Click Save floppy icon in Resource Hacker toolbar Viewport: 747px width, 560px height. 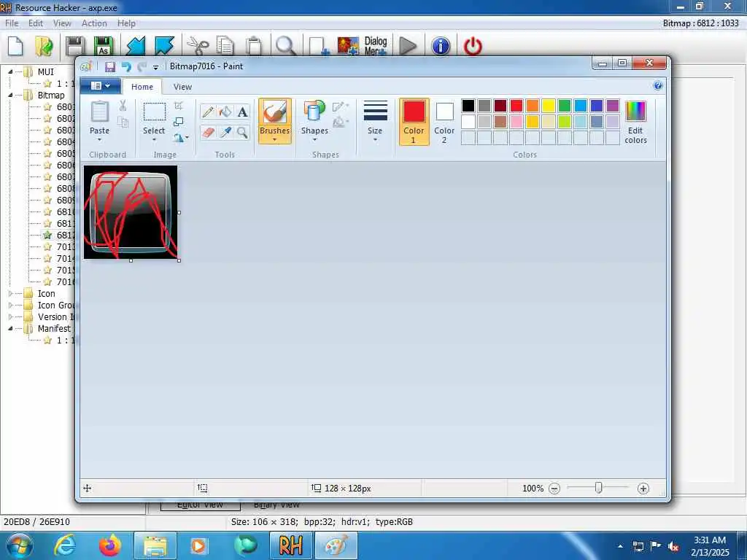[x=75, y=46]
